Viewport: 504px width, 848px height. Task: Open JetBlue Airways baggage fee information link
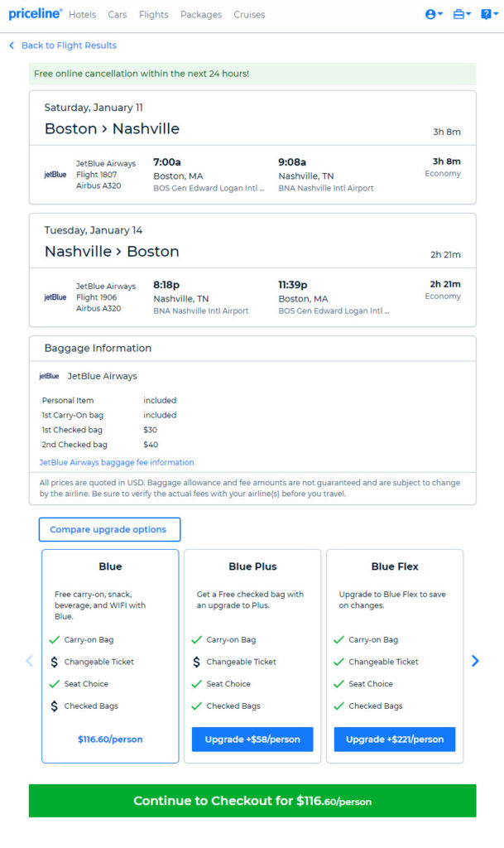(117, 462)
